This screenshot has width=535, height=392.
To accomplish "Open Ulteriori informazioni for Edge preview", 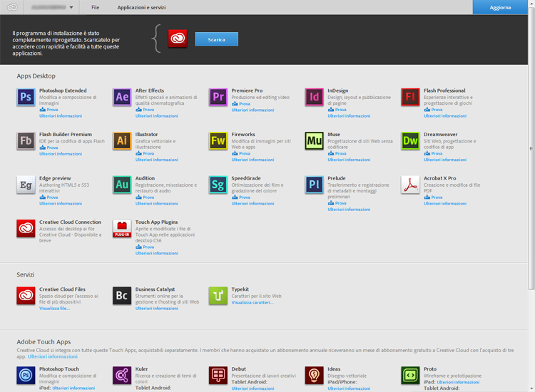I will coord(61,204).
